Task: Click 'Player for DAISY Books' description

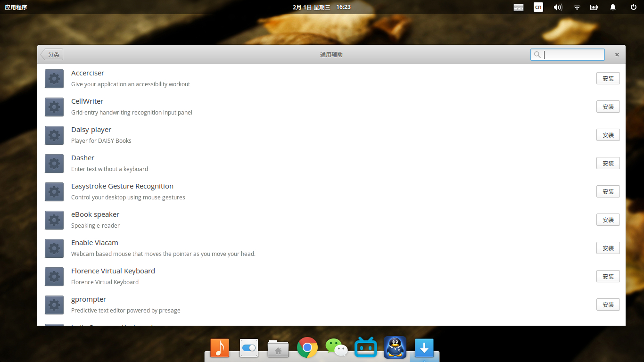Action: pos(101,141)
